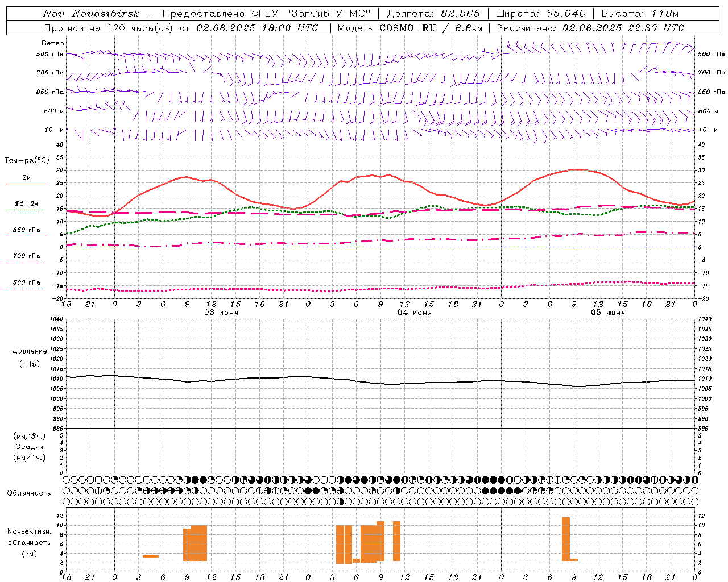Image resolution: width=728 pixels, height=582 pixels.
Task: Click the 700 гПа temperature legend line sample
Action: pos(26,263)
